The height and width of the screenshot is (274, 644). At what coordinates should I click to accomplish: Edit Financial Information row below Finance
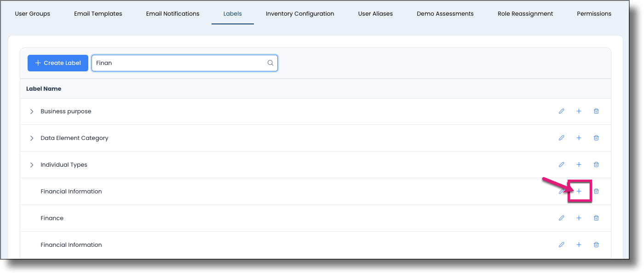[561, 245]
